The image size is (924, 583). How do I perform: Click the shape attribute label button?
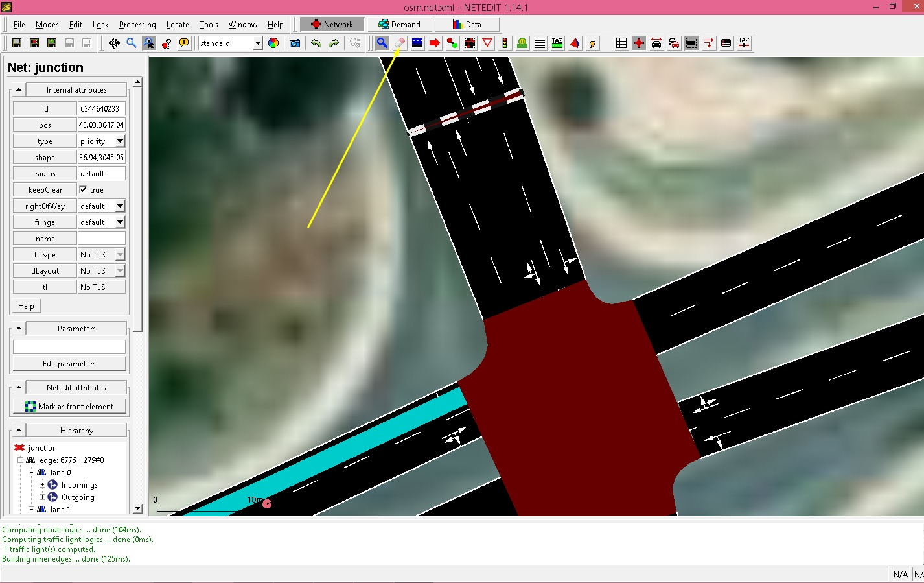tap(45, 157)
